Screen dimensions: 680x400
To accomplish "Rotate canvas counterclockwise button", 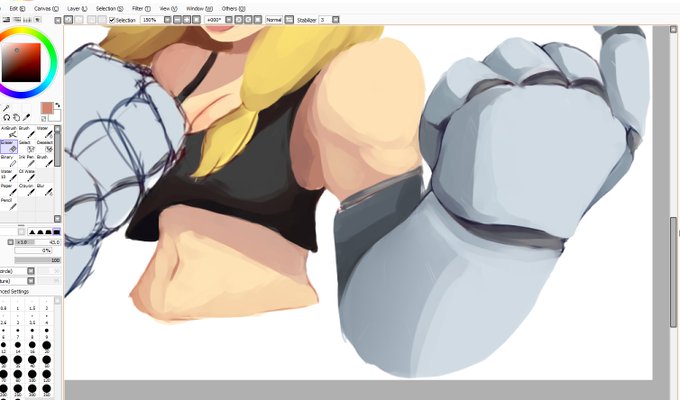I will (239, 20).
